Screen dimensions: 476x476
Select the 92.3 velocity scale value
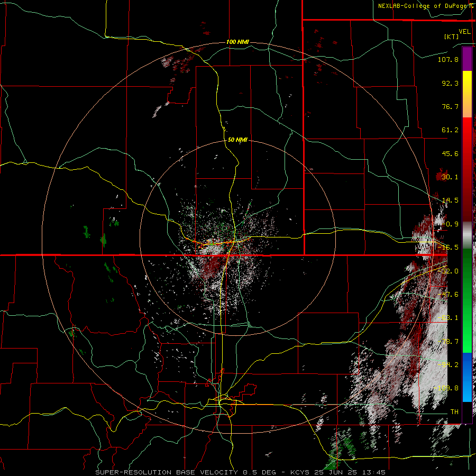[x=450, y=83]
